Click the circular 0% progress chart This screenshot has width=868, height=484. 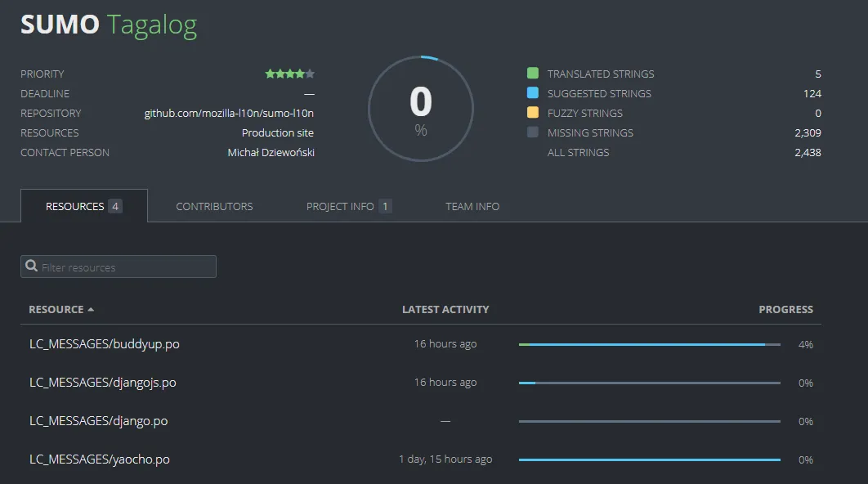(x=421, y=109)
